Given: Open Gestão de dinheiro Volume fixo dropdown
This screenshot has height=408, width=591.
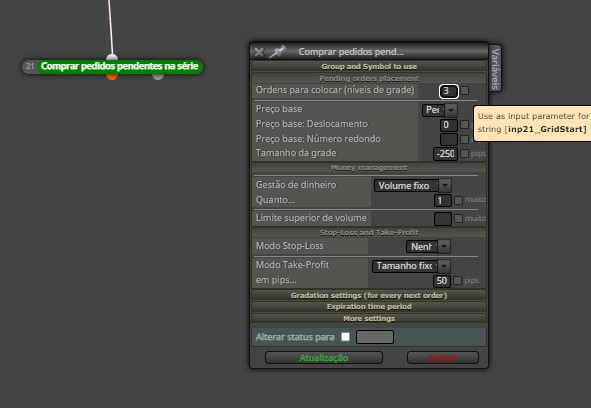Looking at the screenshot, I should (x=412, y=186).
